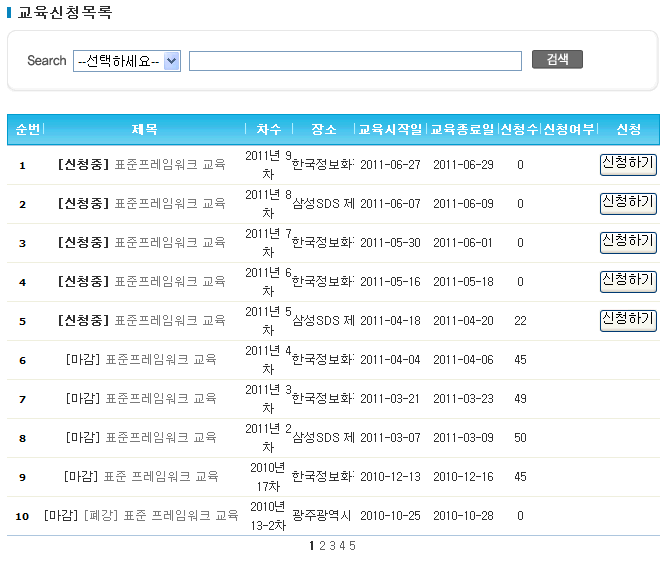Apply to the 2011년 7차 course
Viewport: 669px width, 562px height.
point(628,242)
